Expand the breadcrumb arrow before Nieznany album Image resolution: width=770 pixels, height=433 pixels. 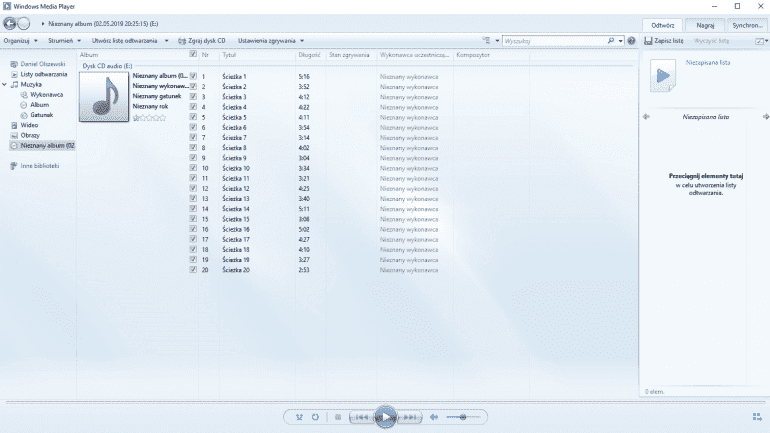(x=43, y=24)
